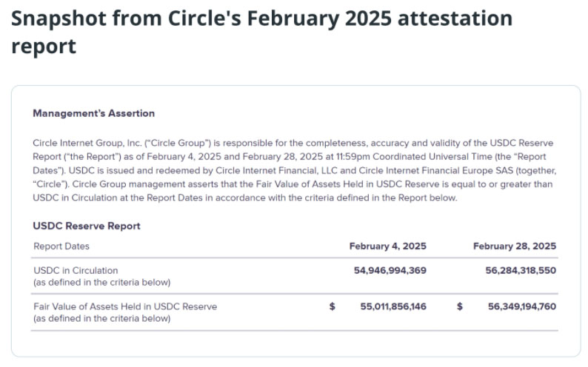Click the value 56,349,194,760
The height and width of the screenshot is (367, 588).
point(522,306)
